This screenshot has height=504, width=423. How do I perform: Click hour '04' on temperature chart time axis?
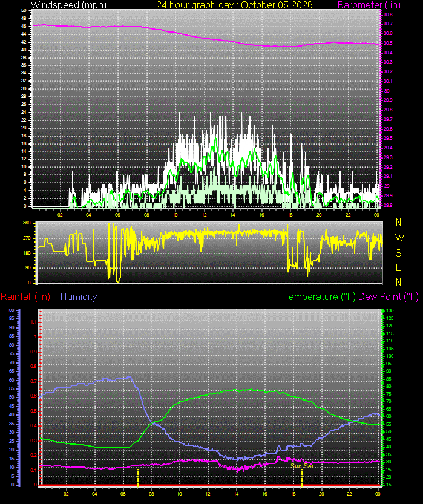[94, 494]
